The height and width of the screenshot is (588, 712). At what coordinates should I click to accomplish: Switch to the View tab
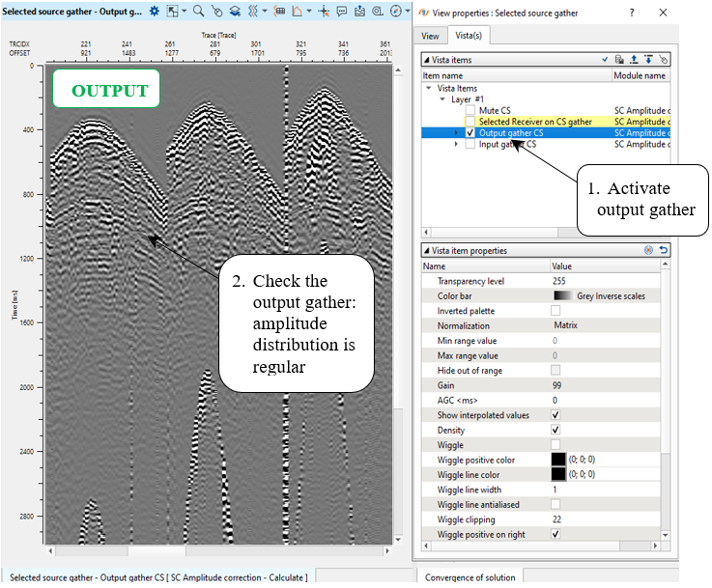click(430, 36)
